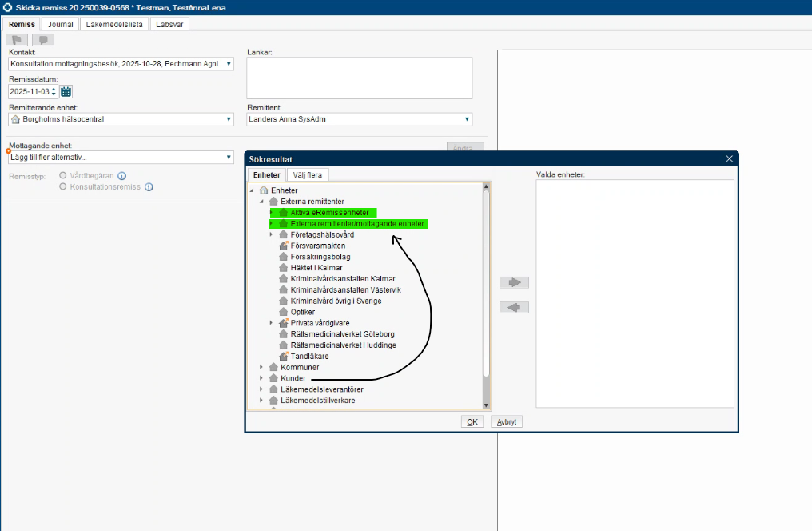Screen dimensions: 812x531
Task: Expand the Kommuner tree node
Action: [x=261, y=367]
